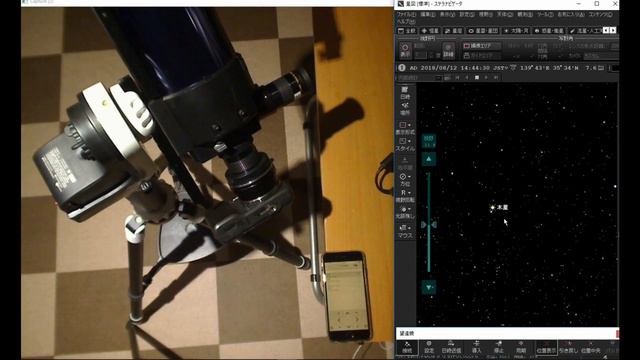
Task: Open the 場所 location sidebar icon
Action: [x=405, y=109]
